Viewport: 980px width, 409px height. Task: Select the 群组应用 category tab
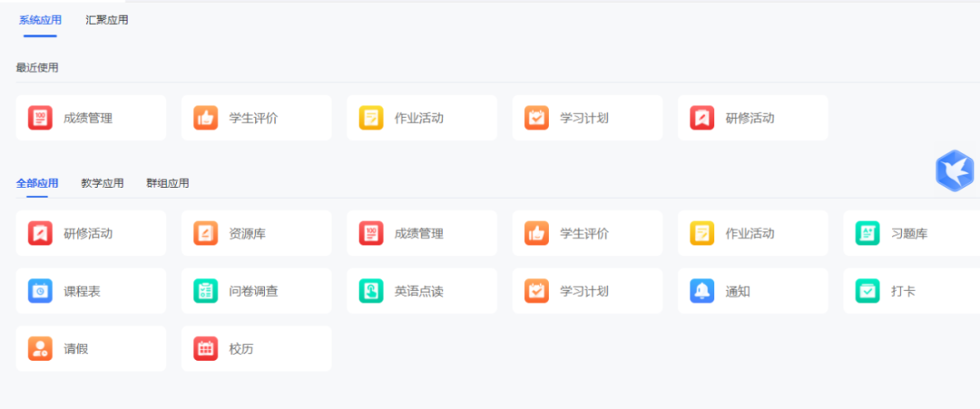point(168,183)
